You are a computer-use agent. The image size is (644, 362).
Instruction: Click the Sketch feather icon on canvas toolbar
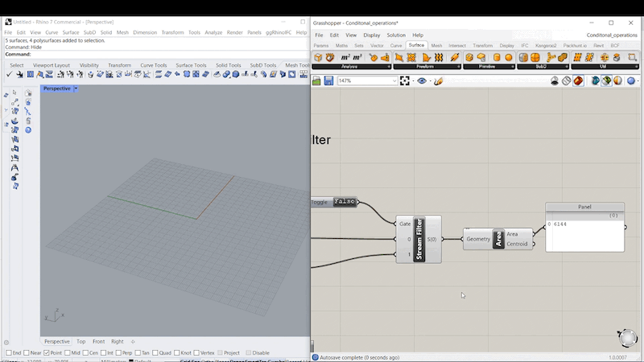coord(438,81)
